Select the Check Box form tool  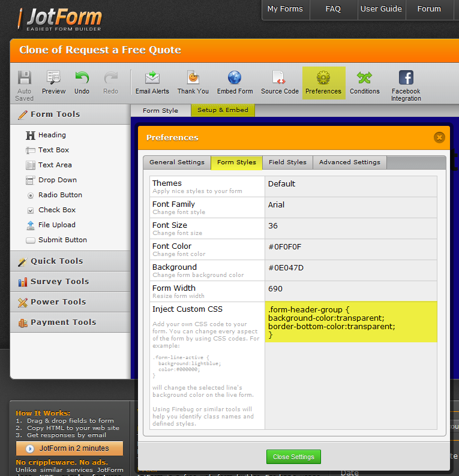click(56, 210)
